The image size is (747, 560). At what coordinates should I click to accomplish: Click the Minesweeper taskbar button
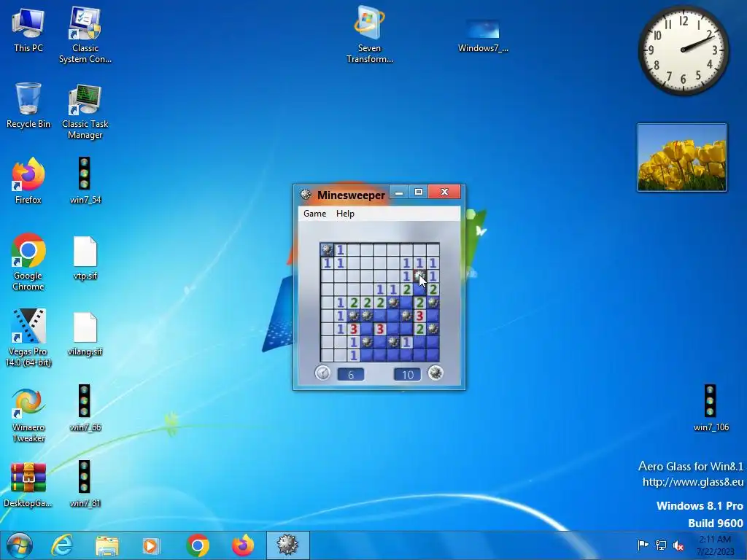287,545
